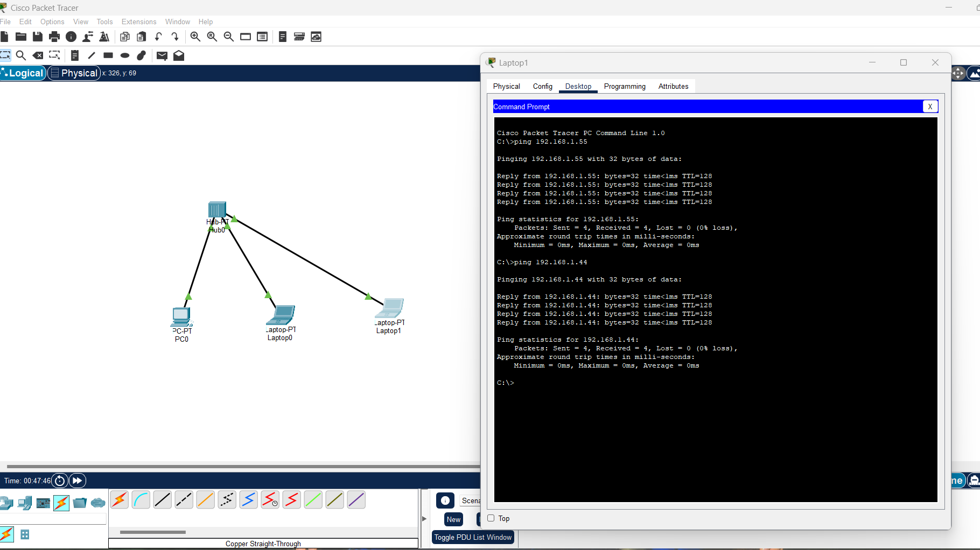Open the File menu
This screenshot has width=980, height=550.
[5, 22]
